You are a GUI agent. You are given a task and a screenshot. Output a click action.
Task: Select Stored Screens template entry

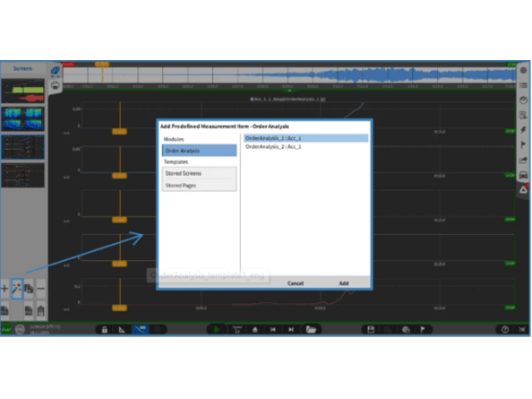[x=200, y=173]
